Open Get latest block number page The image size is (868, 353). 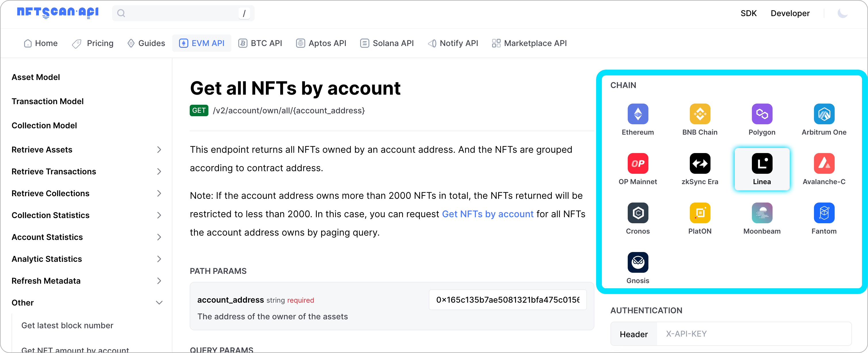coord(67,325)
